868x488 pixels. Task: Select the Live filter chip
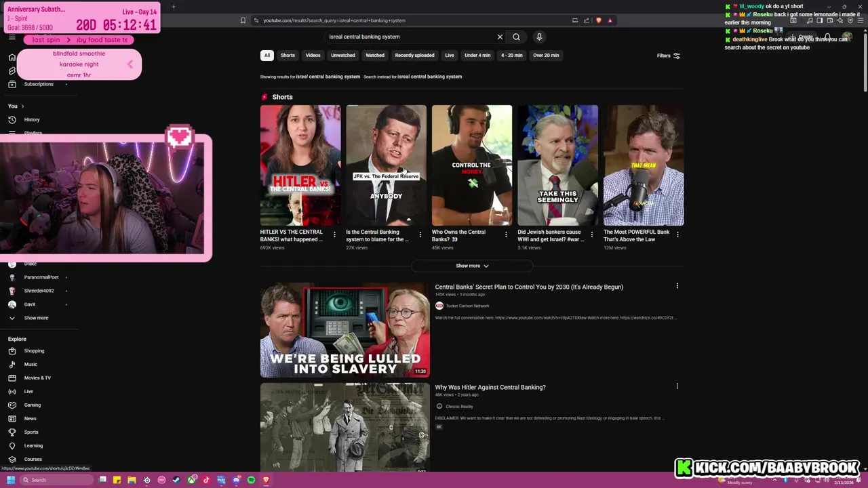click(x=450, y=56)
